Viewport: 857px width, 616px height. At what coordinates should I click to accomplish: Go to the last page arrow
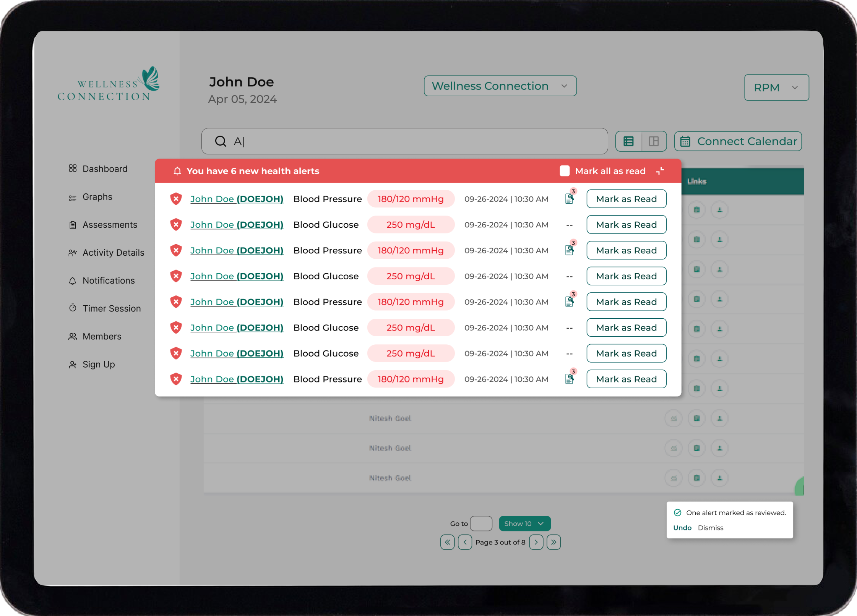click(x=553, y=542)
